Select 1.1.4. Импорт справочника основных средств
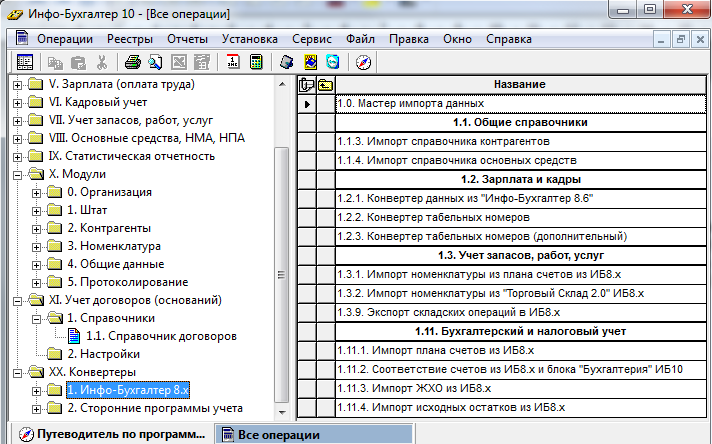This screenshot has height=444, width=712. tap(520, 161)
